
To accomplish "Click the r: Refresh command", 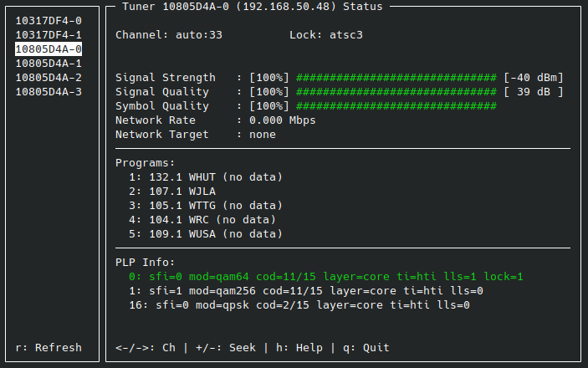I will click(x=49, y=348).
